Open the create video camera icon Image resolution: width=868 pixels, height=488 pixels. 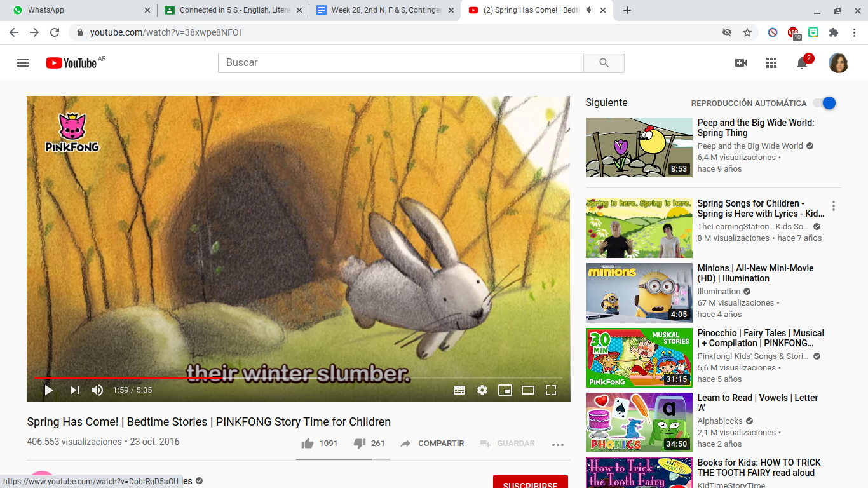(741, 63)
